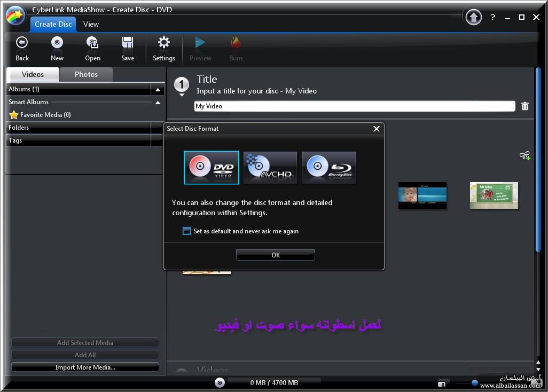Click the blue vertical scrollbar
Viewport: 548px width, 392px height.
tap(538, 159)
